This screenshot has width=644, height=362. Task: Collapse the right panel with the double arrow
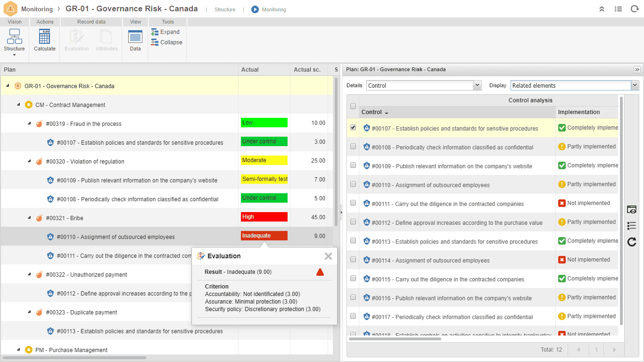click(x=637, y=69)
